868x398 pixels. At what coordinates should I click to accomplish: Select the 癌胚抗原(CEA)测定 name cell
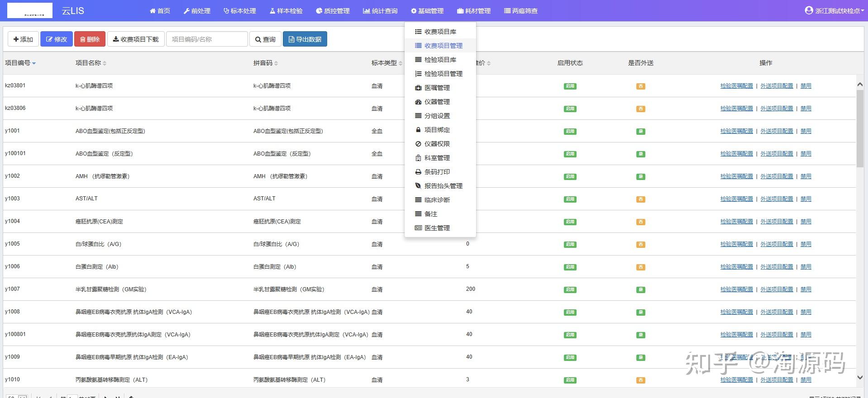tap(99, 222)
